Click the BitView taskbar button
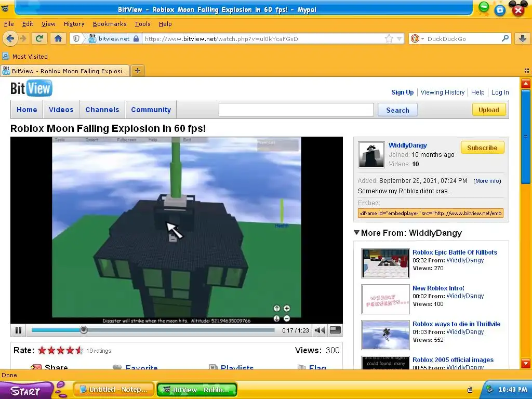Screen dimensions: 532x399 tap(197, 390)
